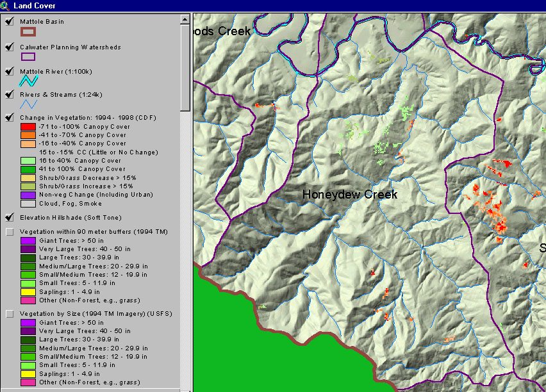
Task: Click 'Medium/Large Trees: 20 - 29.9 in' under buffers
Action: click(94, 266)
